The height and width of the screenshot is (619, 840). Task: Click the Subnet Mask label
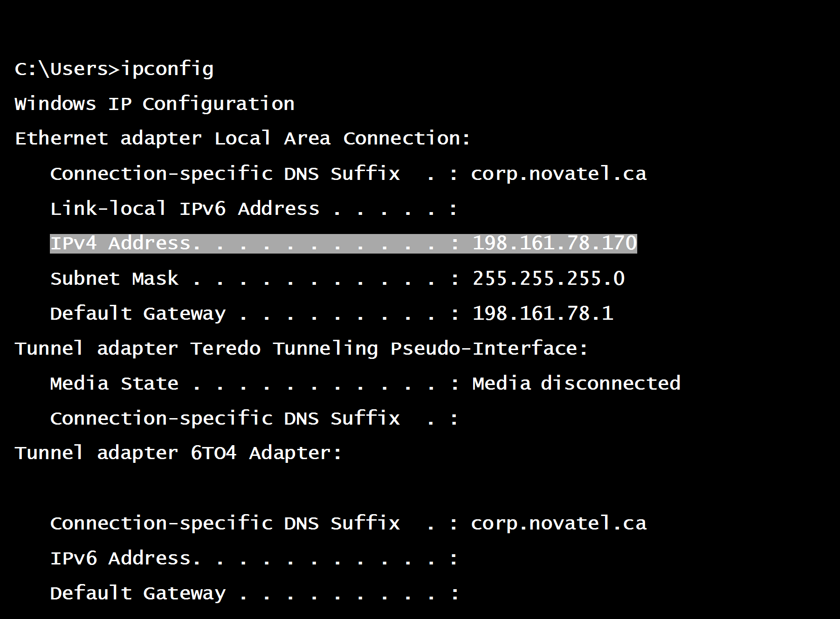point(114,279)
